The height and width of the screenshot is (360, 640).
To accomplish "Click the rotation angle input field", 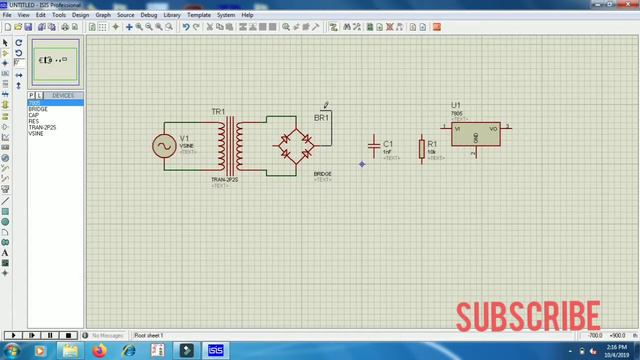I will (19, 63).
